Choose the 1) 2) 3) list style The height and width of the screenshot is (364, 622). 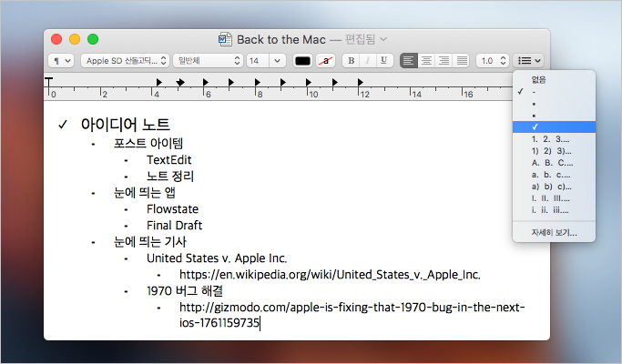click(555, 151)
